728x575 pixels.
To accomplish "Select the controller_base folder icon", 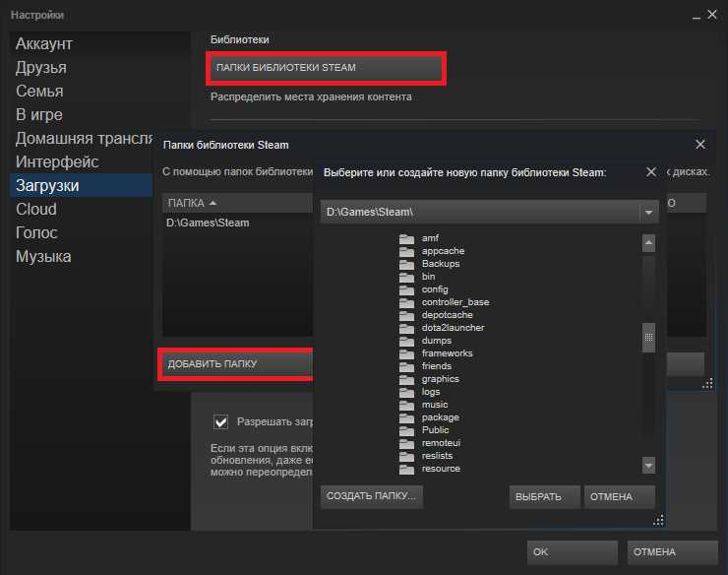I will (x=406, y=302).
